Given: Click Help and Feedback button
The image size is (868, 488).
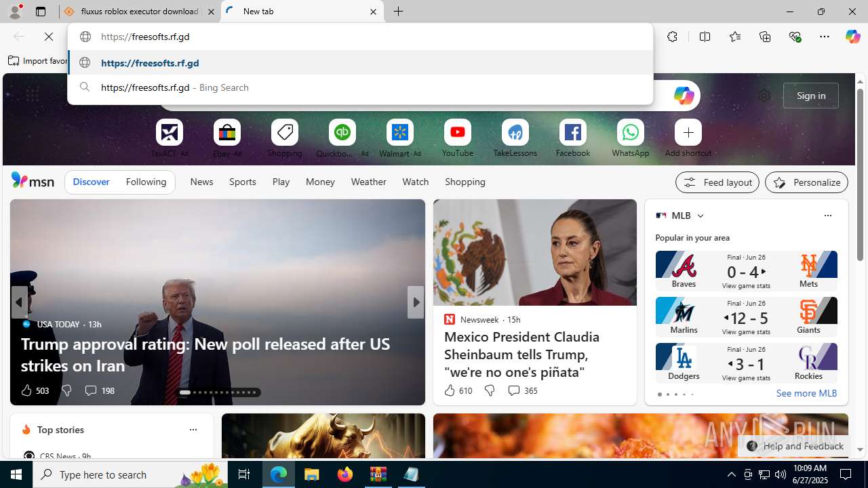Looking at the screenshot, I should [x=794, y=446].
